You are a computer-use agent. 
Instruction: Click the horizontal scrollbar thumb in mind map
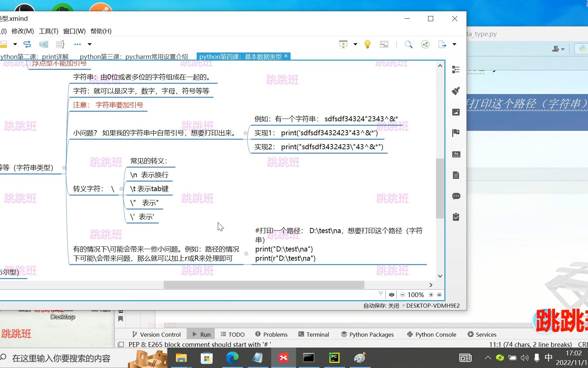[264, 285]
